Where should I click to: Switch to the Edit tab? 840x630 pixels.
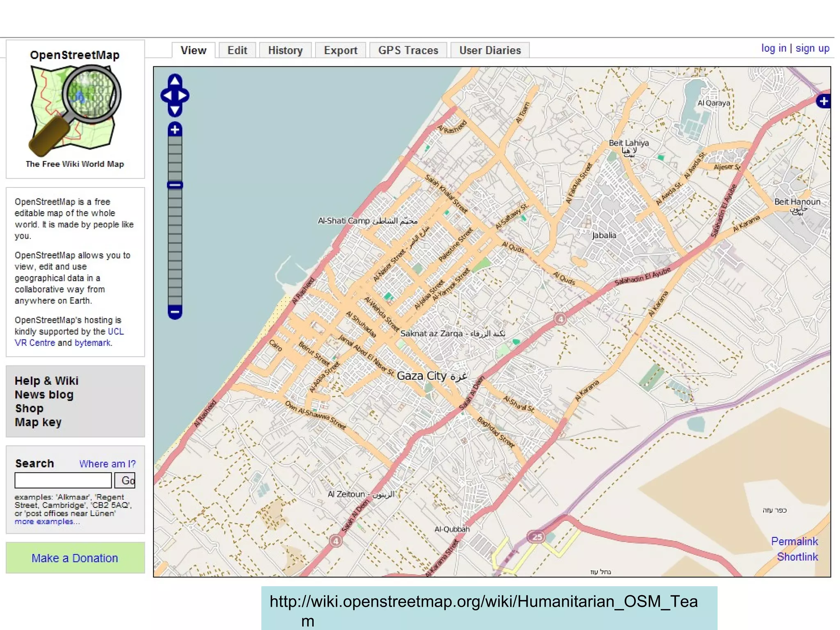[237, 50]
